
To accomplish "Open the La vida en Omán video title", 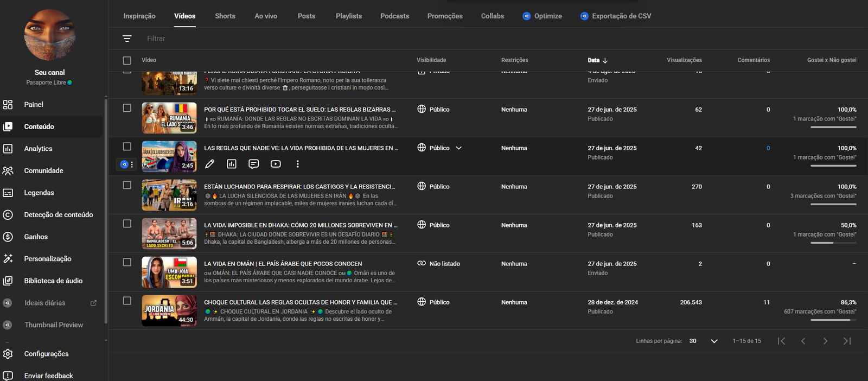I will (x=283, y=264).
